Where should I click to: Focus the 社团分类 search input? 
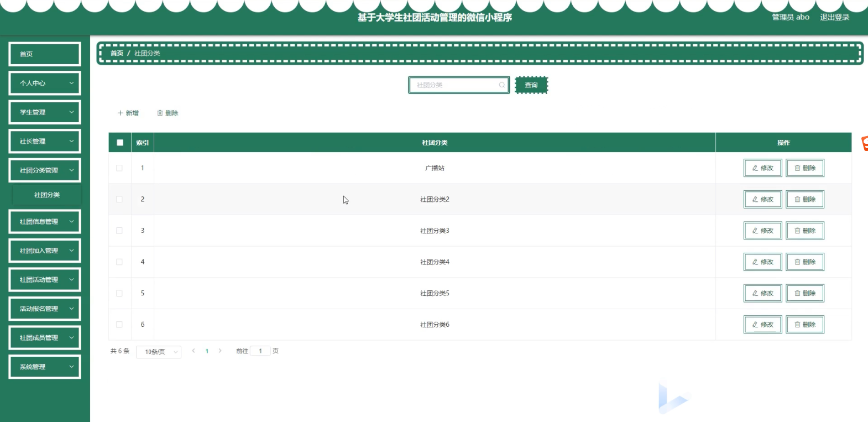[459, 85]
